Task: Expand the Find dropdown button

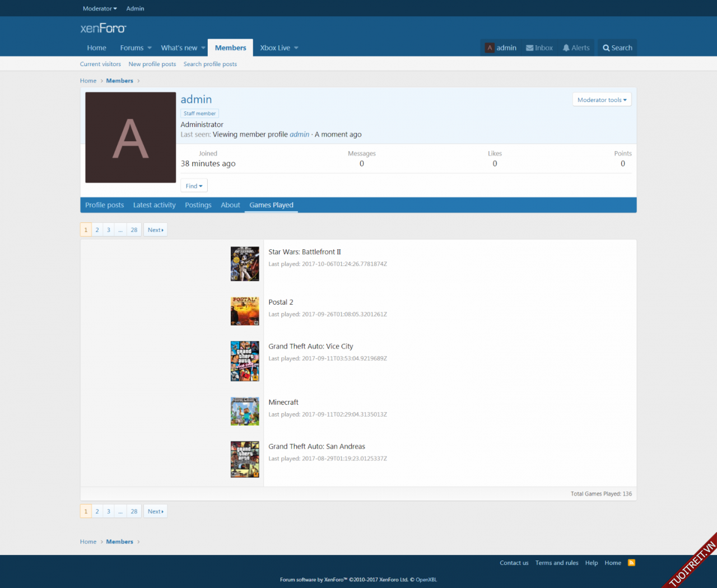Action: pyautogui.click(x=194, y=186)
